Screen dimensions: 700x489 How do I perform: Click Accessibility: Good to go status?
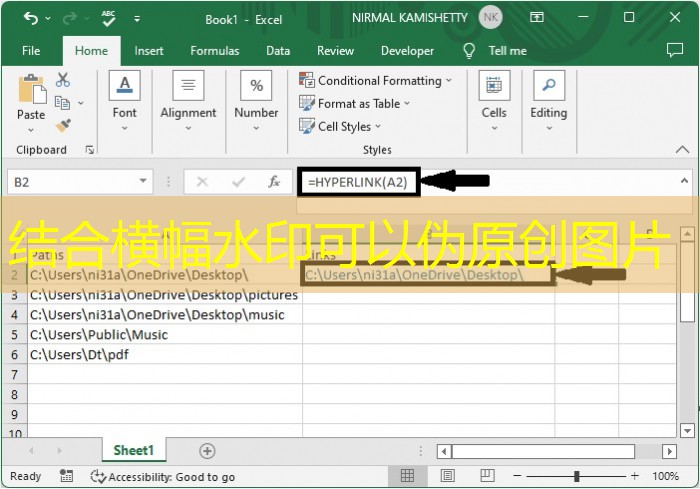[163, 477]
